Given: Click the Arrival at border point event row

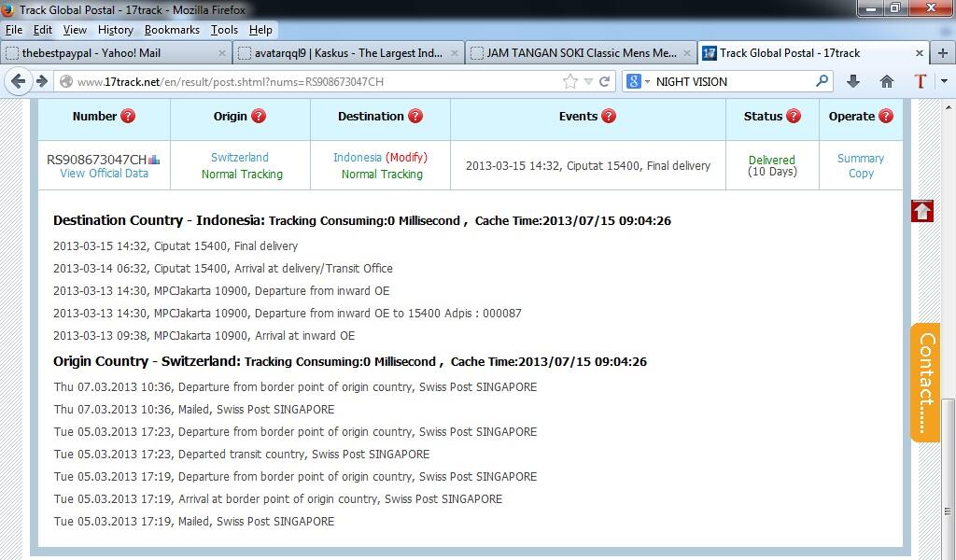Looking at the screenshot, I should pyautogui.click(x=278, y=499).
